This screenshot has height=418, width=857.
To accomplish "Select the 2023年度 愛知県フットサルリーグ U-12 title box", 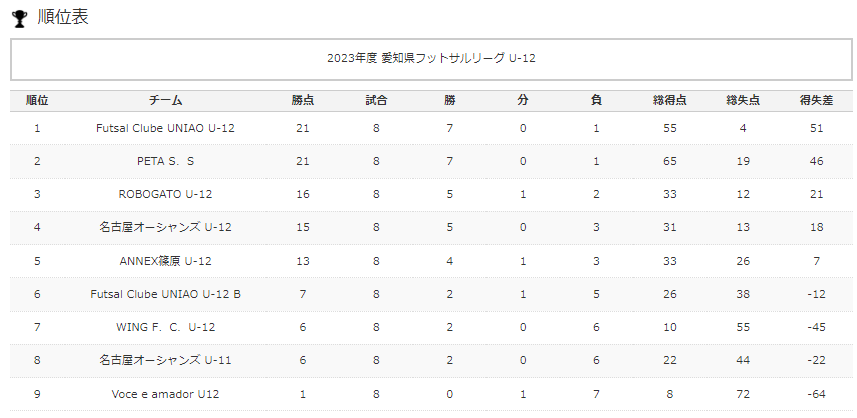I will coord(431,59).
